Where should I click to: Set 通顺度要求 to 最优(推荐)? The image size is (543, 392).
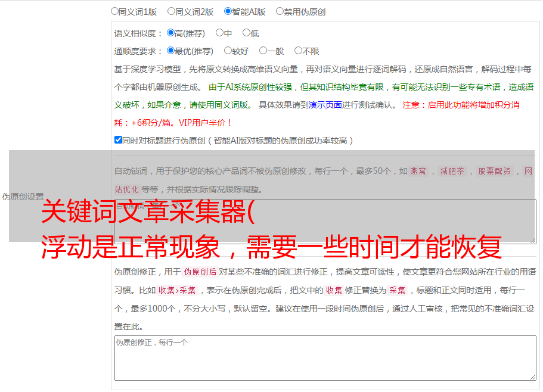[170, 51]
